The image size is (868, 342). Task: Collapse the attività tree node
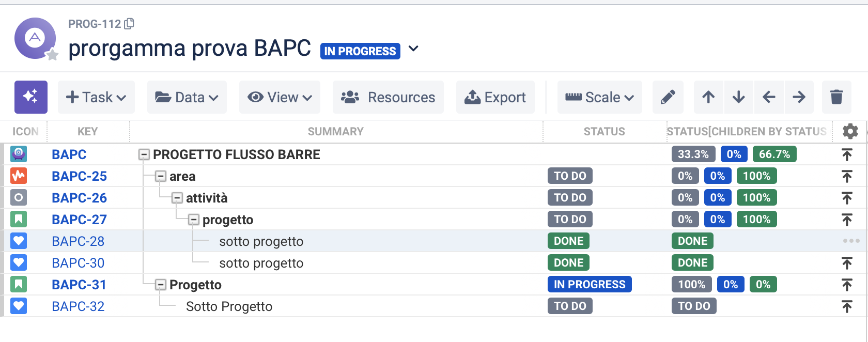[x=177, y=198]
